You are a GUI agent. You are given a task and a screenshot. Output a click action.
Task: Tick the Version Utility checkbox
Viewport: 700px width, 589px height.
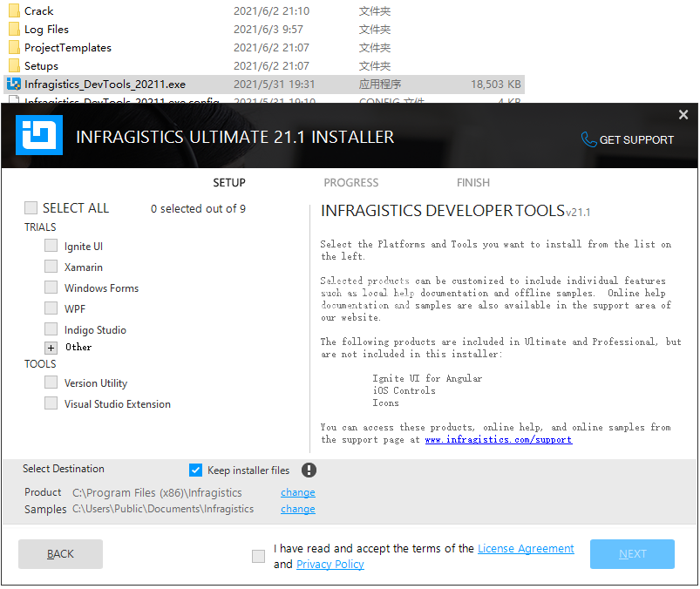tap(51, 383)
